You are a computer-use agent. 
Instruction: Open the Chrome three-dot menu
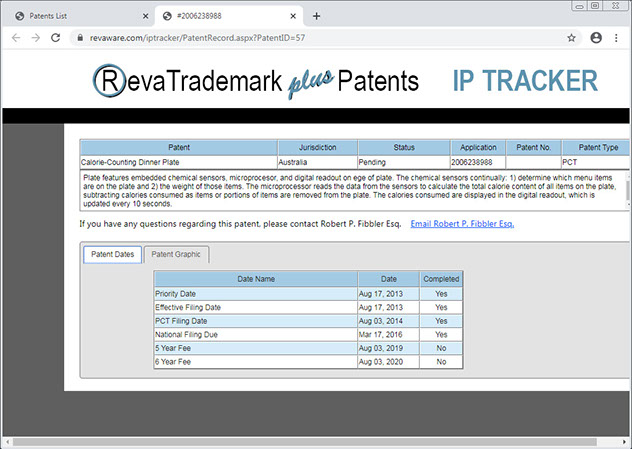coord(617,37)
